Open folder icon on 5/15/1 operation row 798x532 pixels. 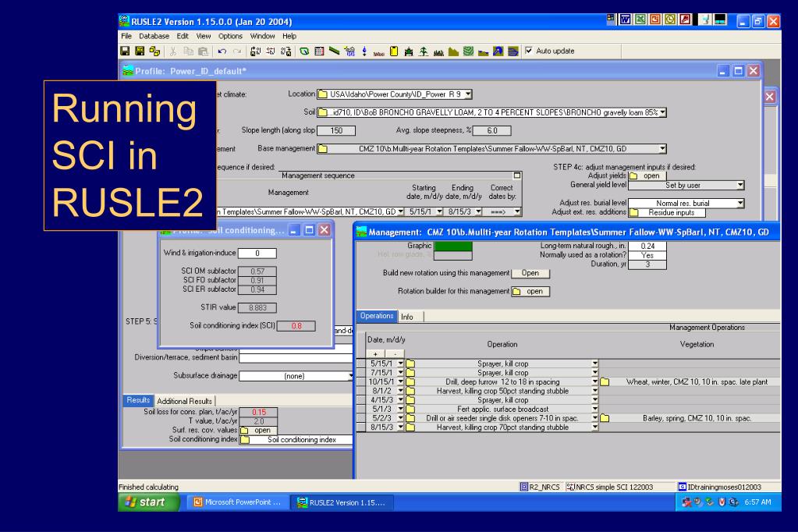coord(410,364)
